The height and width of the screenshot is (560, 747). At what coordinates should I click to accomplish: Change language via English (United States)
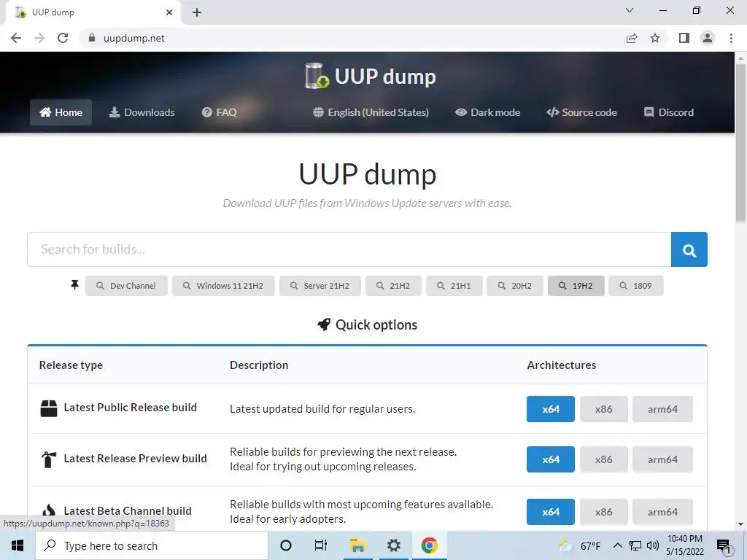click(371, 112)
